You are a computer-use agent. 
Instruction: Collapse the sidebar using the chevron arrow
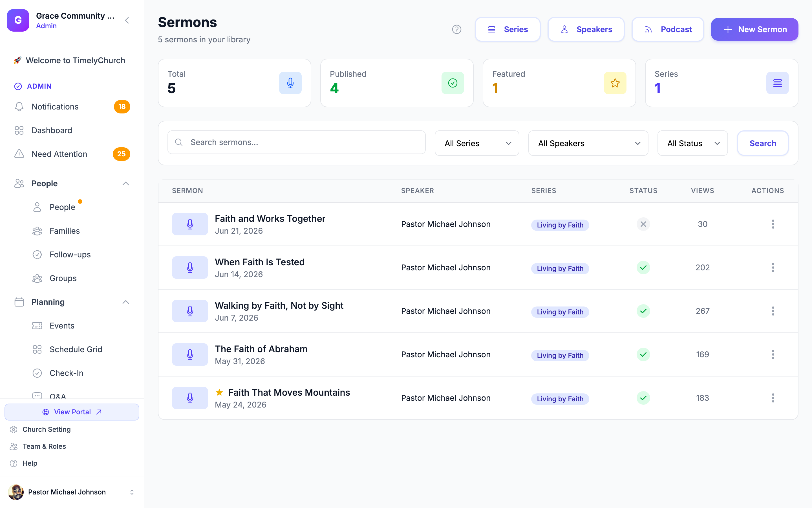click(127, 21)
